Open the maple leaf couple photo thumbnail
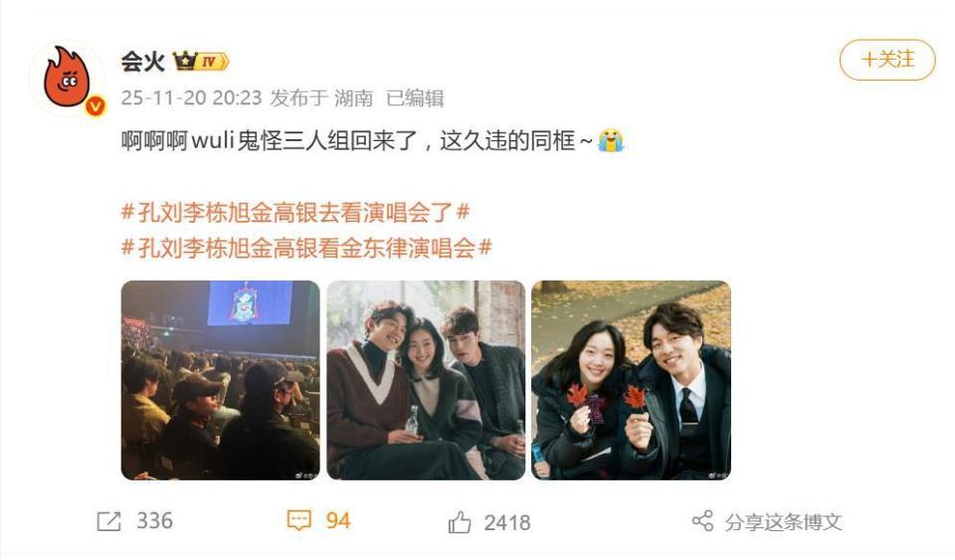The image size is (955, 560). (631, 380)
